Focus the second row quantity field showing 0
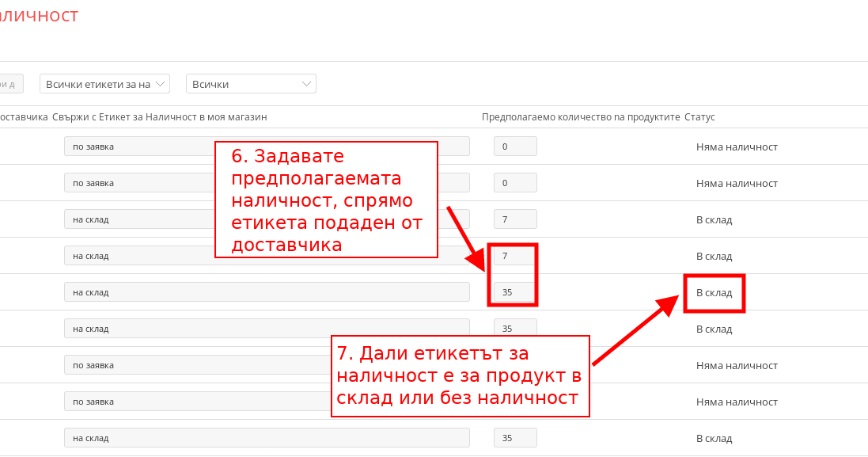868x457 pixels. pos(514,183)
